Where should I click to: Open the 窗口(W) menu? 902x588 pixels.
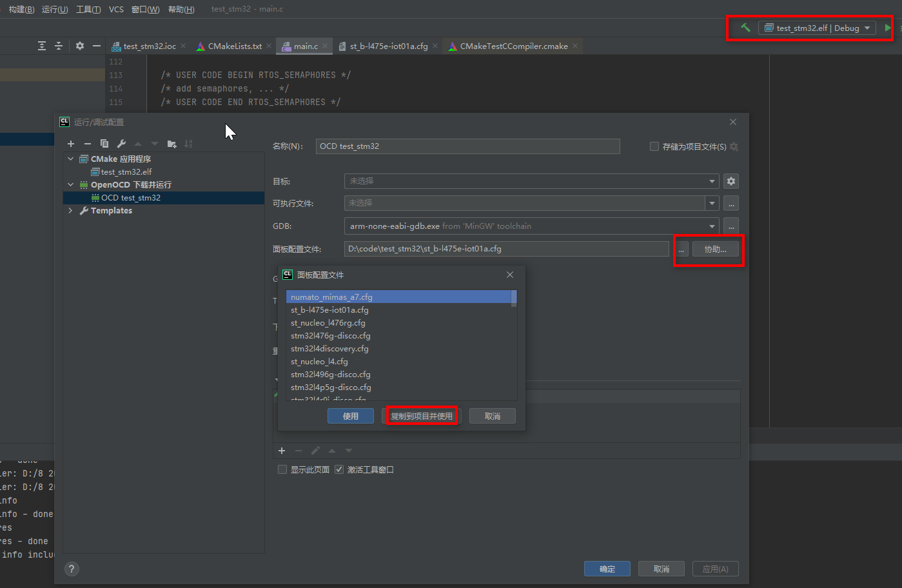point(145,9)
